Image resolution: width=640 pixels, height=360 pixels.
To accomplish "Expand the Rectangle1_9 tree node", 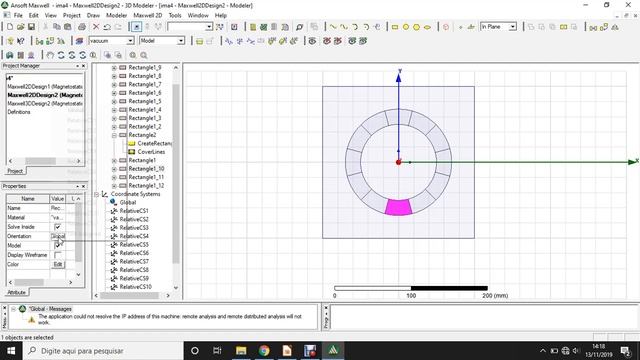I will point(114,67).
